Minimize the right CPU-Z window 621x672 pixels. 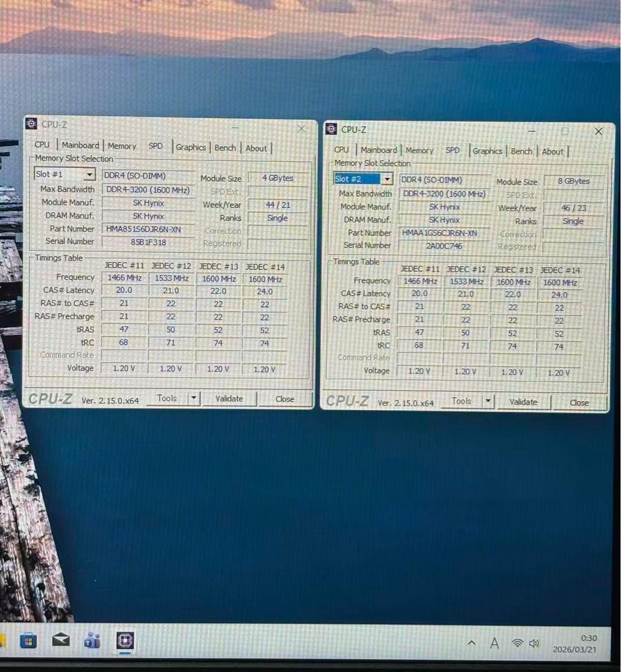tap(532, 131)
